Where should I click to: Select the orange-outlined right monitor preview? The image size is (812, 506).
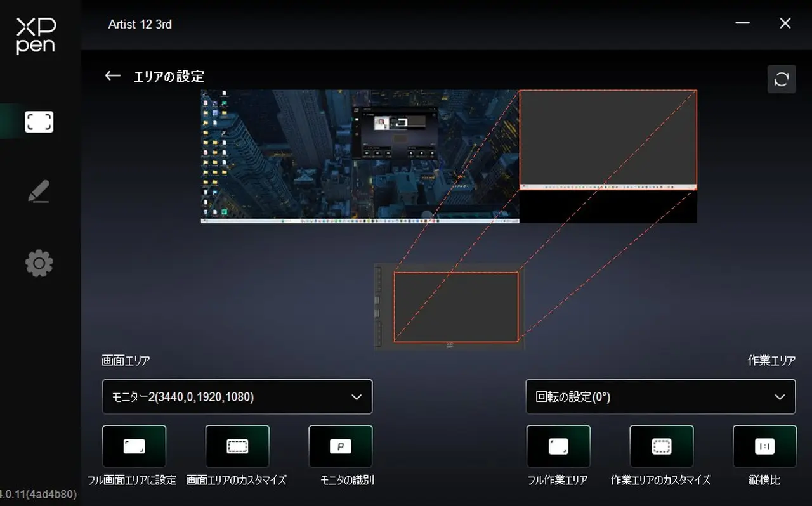point(608,139)
